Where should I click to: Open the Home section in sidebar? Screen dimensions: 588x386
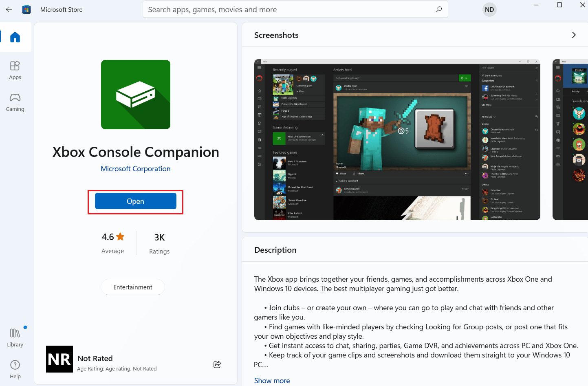point(15,37)
